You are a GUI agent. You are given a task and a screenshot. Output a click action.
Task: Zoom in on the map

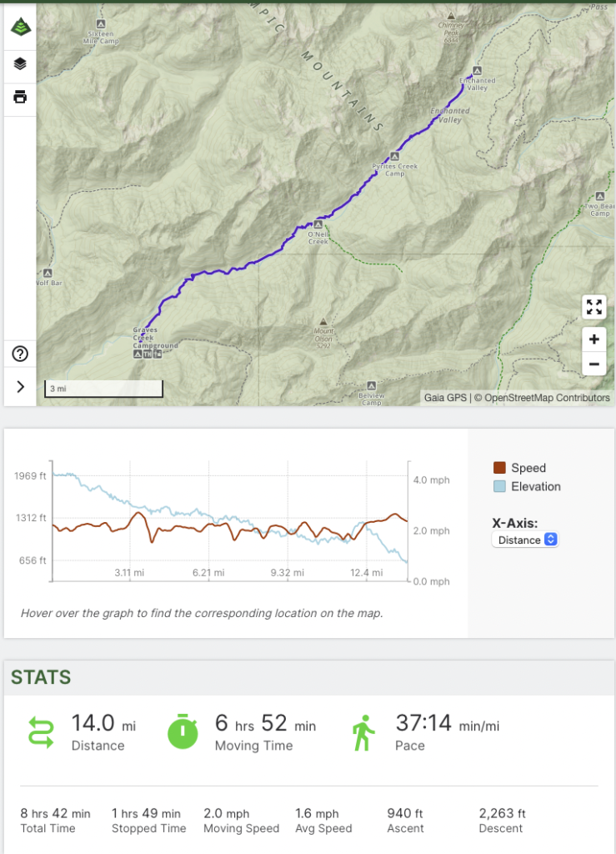tap(593, 339)
